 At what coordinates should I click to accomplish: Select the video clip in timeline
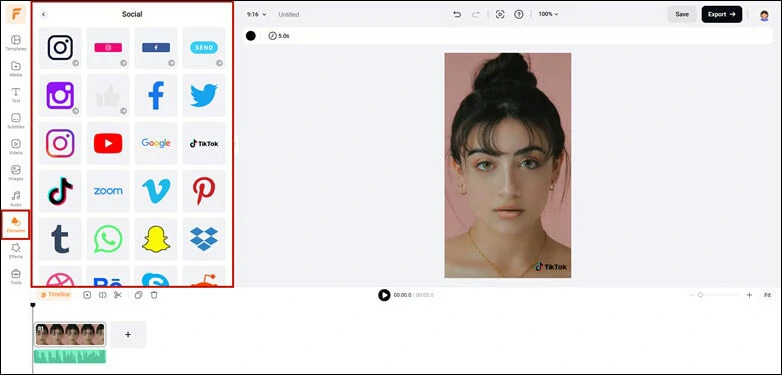[70, 334]
